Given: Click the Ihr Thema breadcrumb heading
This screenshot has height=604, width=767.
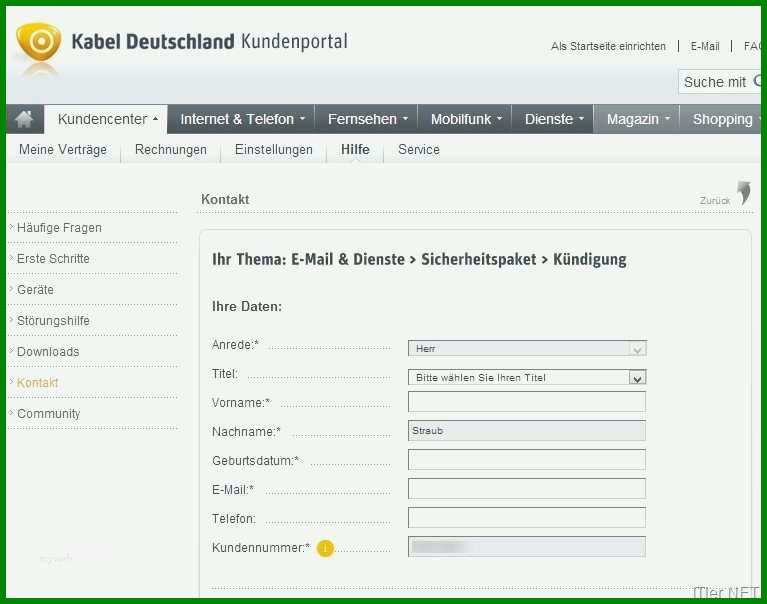Looking at the screenshot, I should (419, 259).
